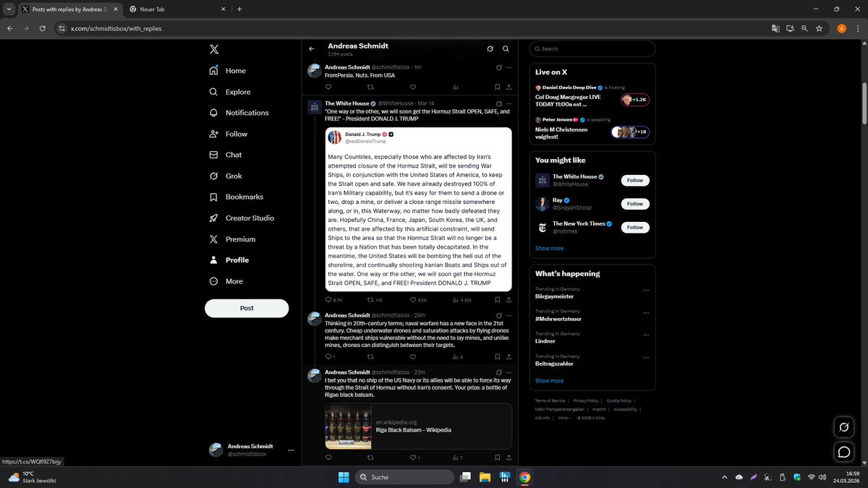Bookmark the White House Hormuz post
868x488 pixels.
click(x=497, y=300)
